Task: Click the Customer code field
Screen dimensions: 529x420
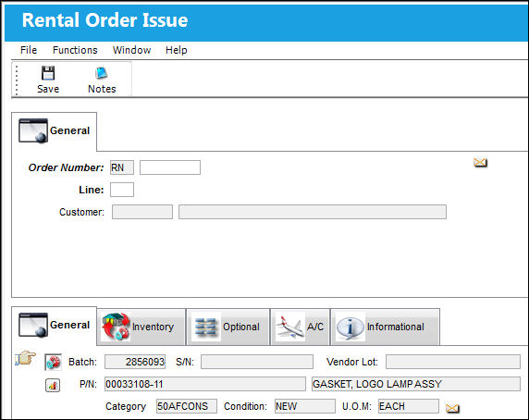Action: pyautogui.click(x=142, y=212)
